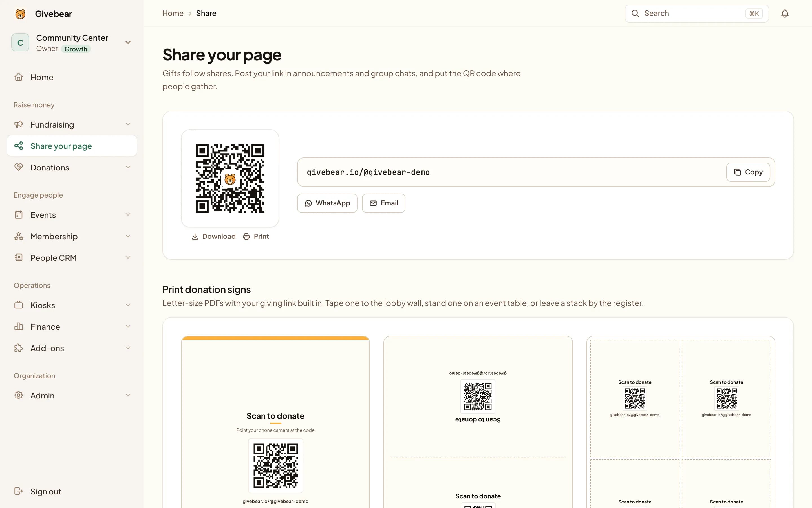Share via Email button

(383, 203)
